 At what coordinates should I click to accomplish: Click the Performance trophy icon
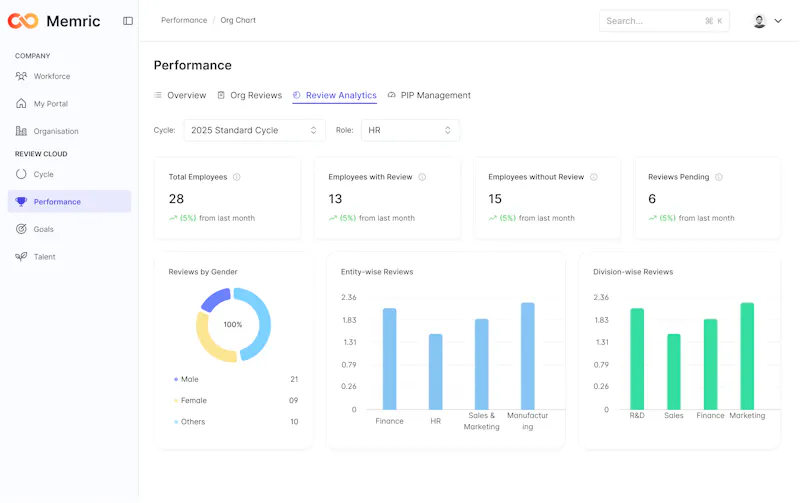pos(21,202)
